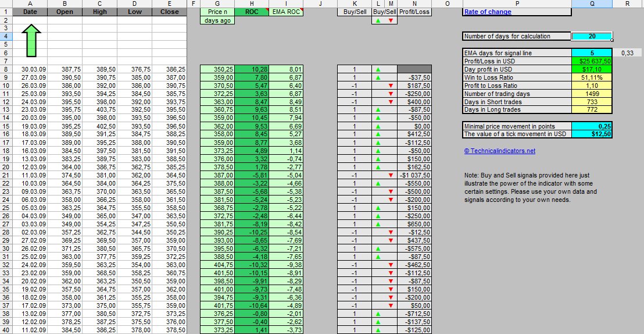Click the ROC header cell
Screen dimensions: 644x334
(251, 12)
